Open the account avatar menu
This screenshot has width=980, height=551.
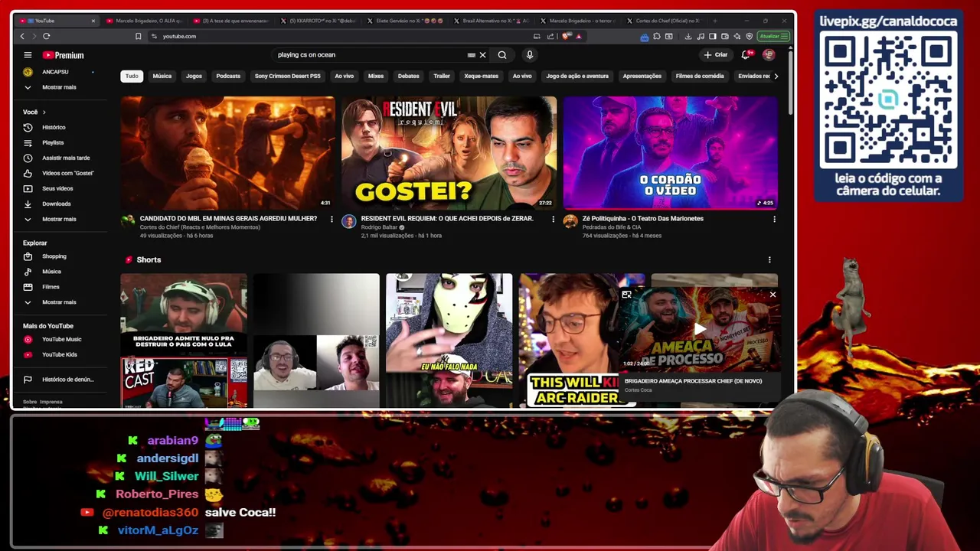pos(769,55)
